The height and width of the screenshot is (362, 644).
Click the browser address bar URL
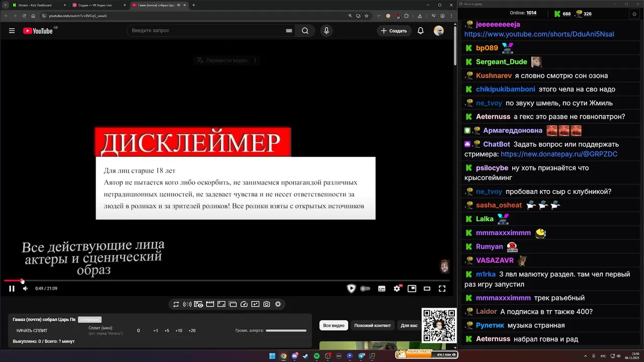pyautogui.click(x=78, y=16)
